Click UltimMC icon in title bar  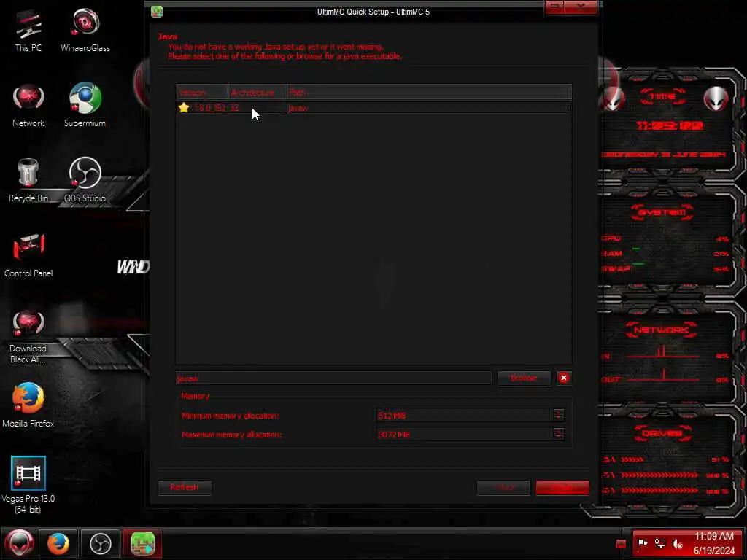(x=157, y=12)
